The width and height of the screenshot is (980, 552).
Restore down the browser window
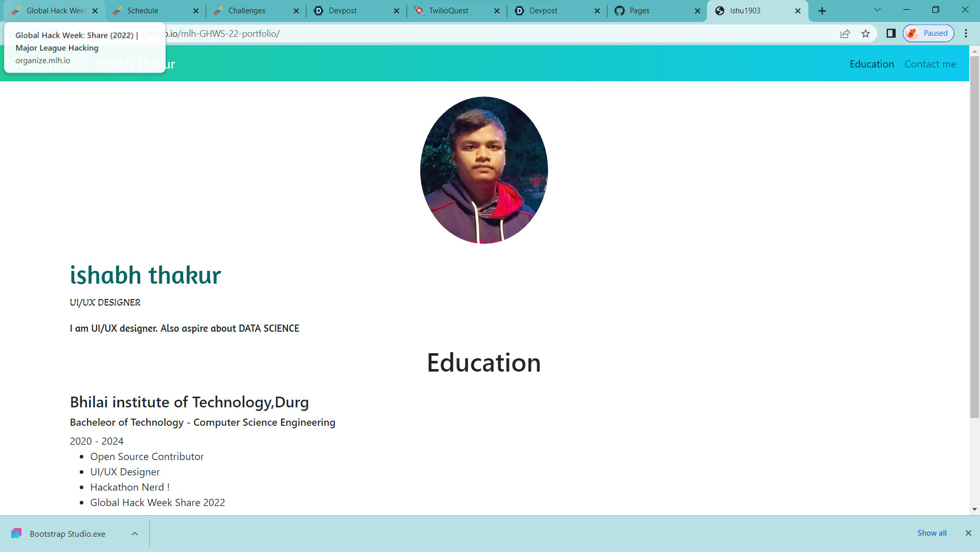pos(936,10)
